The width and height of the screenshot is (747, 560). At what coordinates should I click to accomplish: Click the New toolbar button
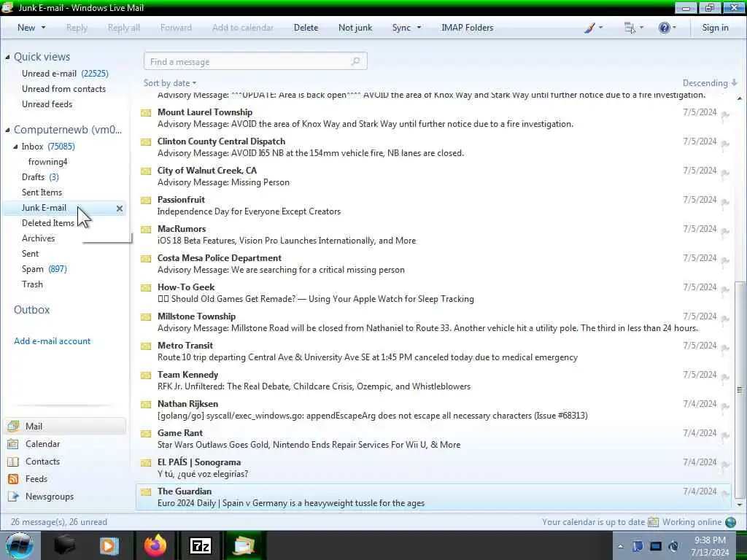pyautogui.click(x=26, y=28)
